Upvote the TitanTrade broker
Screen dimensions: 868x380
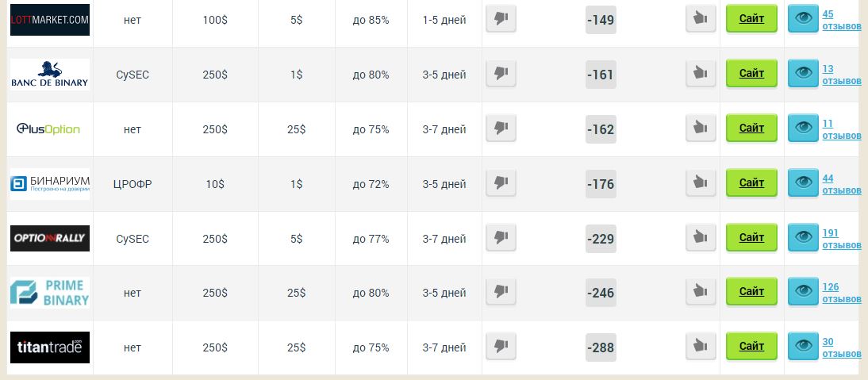[x=701, y=346]
